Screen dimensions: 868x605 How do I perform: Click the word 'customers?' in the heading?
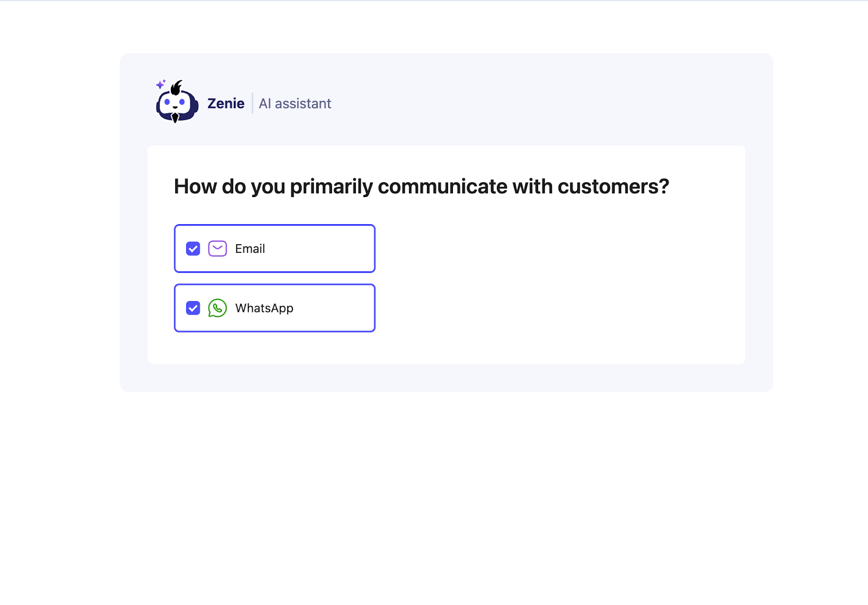pyautogui.click(x=614, y=187)
